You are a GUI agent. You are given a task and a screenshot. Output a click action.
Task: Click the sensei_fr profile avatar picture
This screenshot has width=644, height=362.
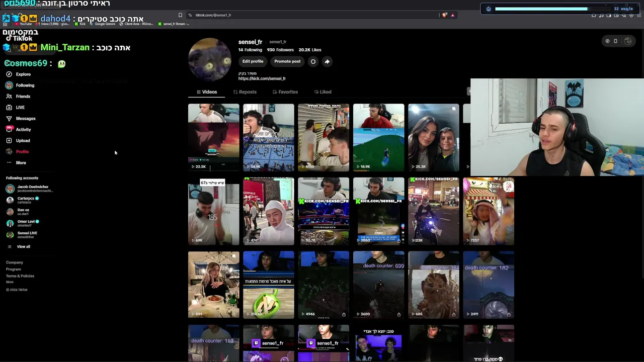click(210, 59)
